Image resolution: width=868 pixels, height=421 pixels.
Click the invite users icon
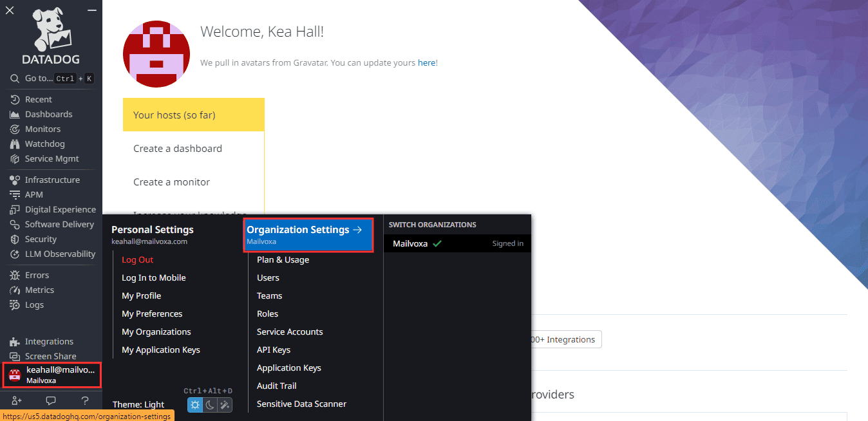(x=17, y=400)
